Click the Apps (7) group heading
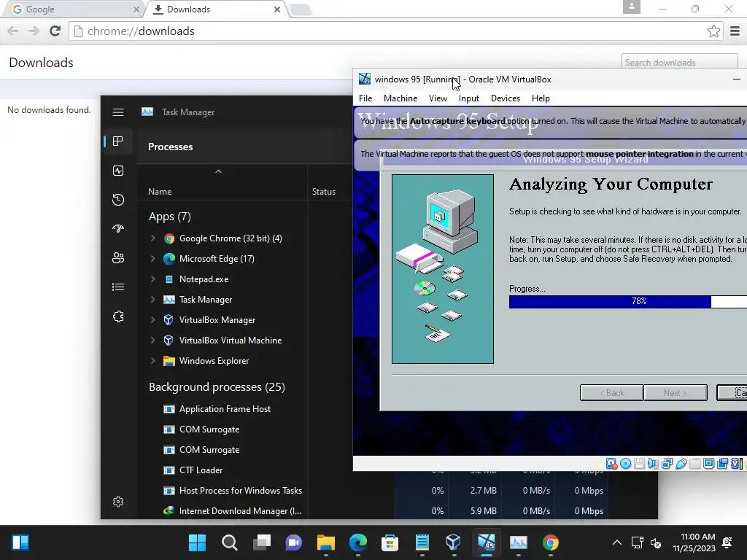The width and height of the screenshot is (747, 560). point(169,216)
